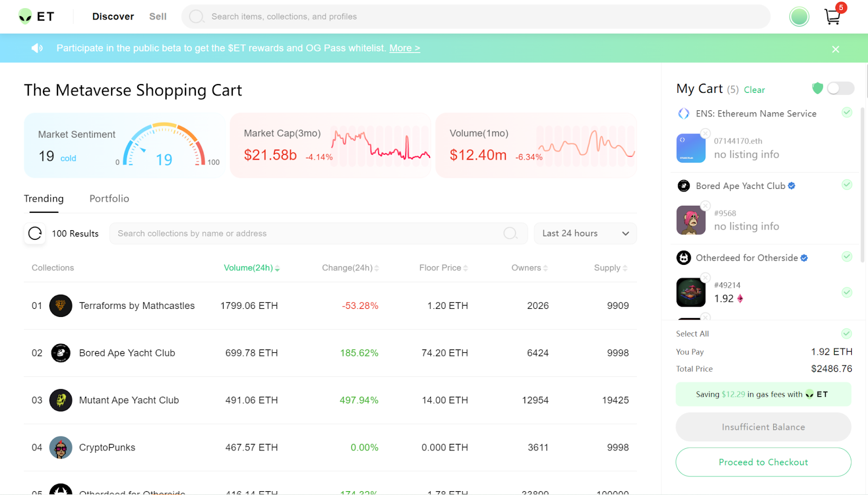Screen dimensions: 868x495
Task: Toggle the checkmark for item #49214
Action: point(847,293)
